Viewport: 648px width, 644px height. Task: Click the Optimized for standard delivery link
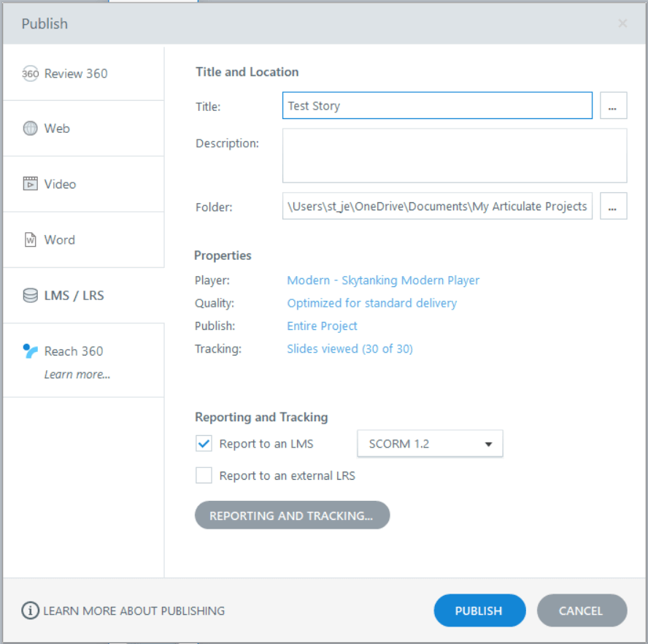coord(371,303)
